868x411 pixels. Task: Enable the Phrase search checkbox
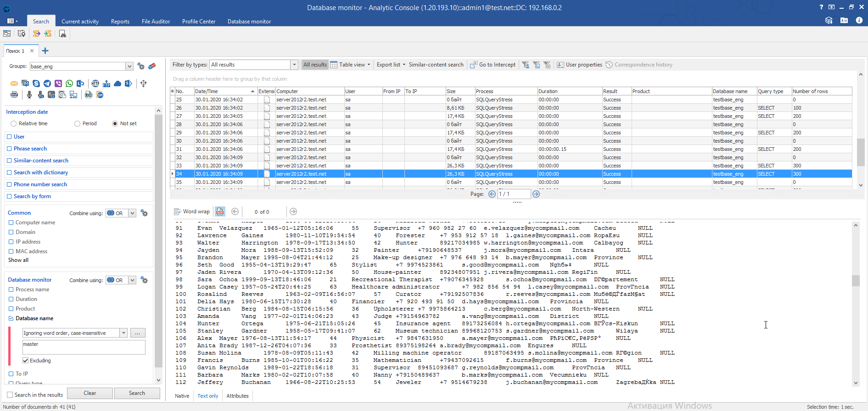tap(9, 149)
